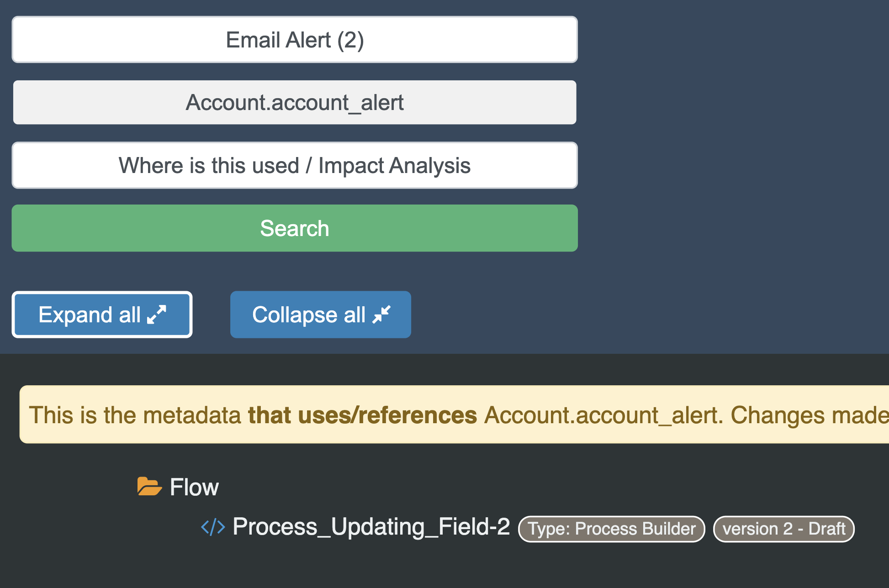Click the green Search button
Screen dimensions: 889x588
click(x=295, y=228)
